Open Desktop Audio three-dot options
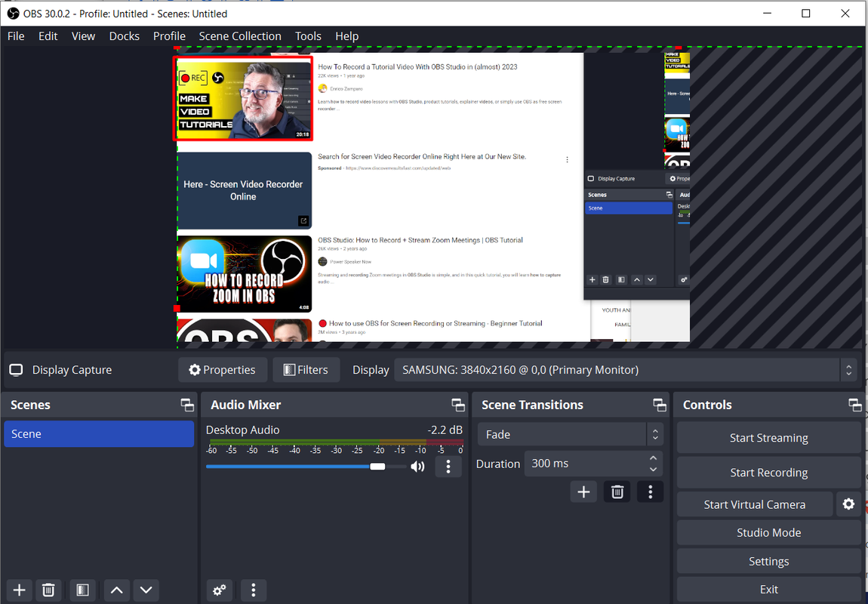The image size is (868, 604). click(x=448, y=467)
